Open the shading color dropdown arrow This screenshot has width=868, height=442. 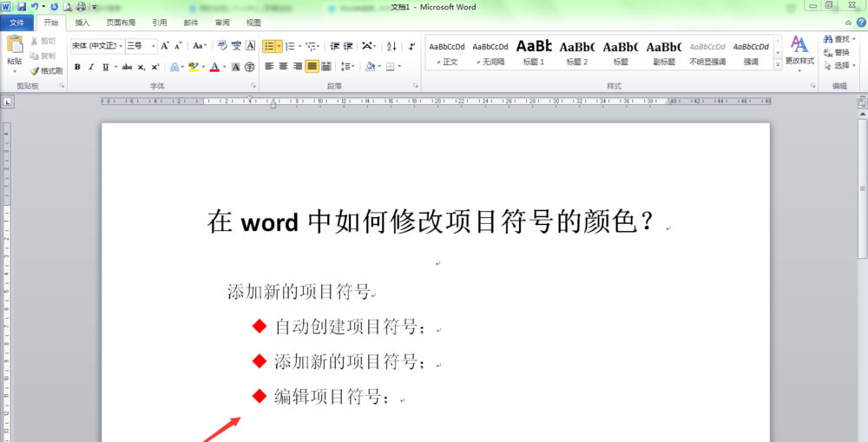click(x=379, y=67)
